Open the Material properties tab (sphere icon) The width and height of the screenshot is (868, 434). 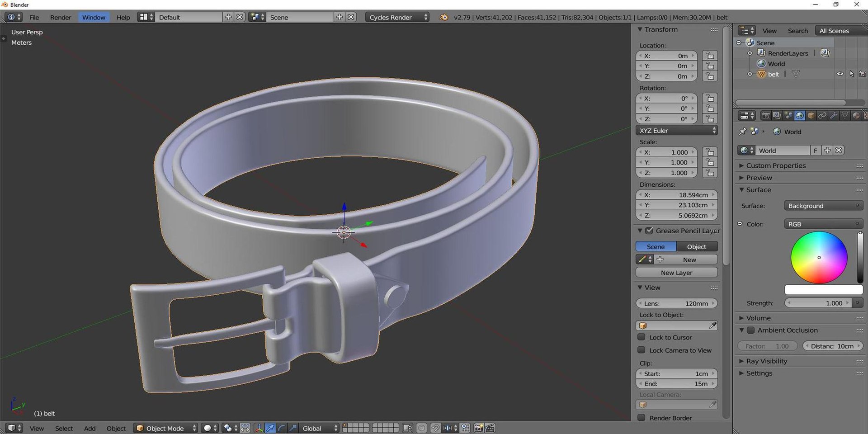pyautogui.click(x=856, y=116)
